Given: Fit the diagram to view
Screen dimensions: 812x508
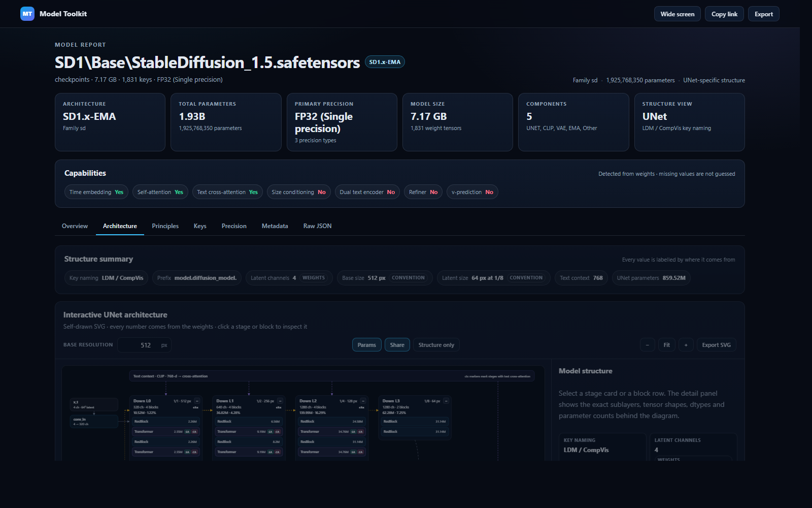Looking at the screenshot, I should (x=666, y=345).
